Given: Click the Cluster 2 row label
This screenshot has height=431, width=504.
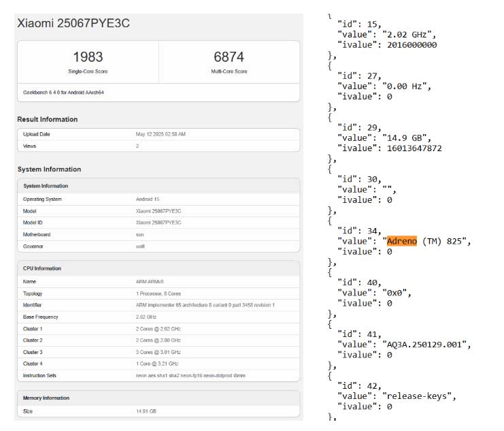Looking at the screenshot, I should [x=33, y=340].
